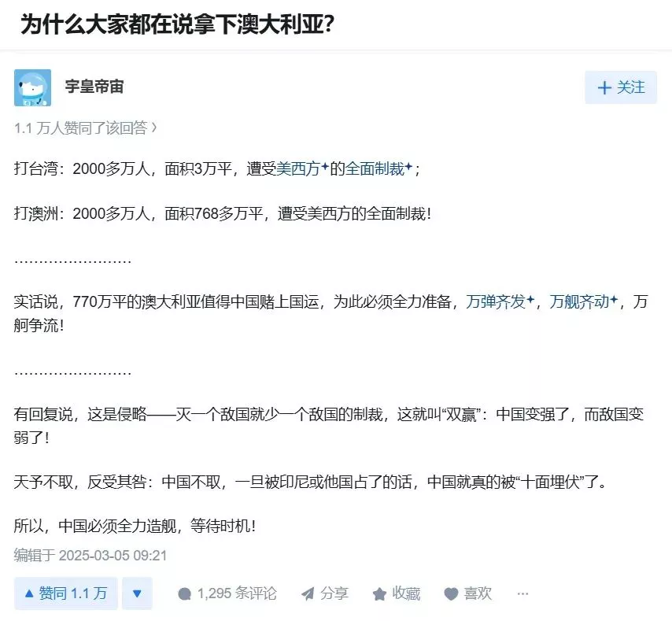Follow the author with 关注 button

(621, 87)
